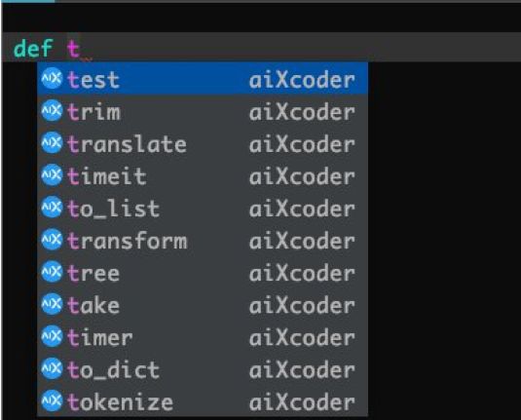Pick the tree completion item
This screenshot has width=521, height=420.
[x=203, y=272]
